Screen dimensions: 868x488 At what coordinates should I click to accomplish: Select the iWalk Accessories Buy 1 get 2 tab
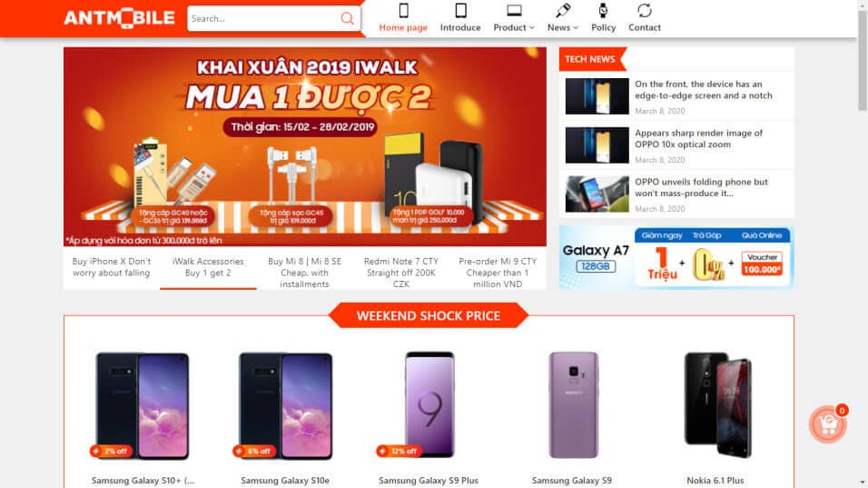[208, 267]
